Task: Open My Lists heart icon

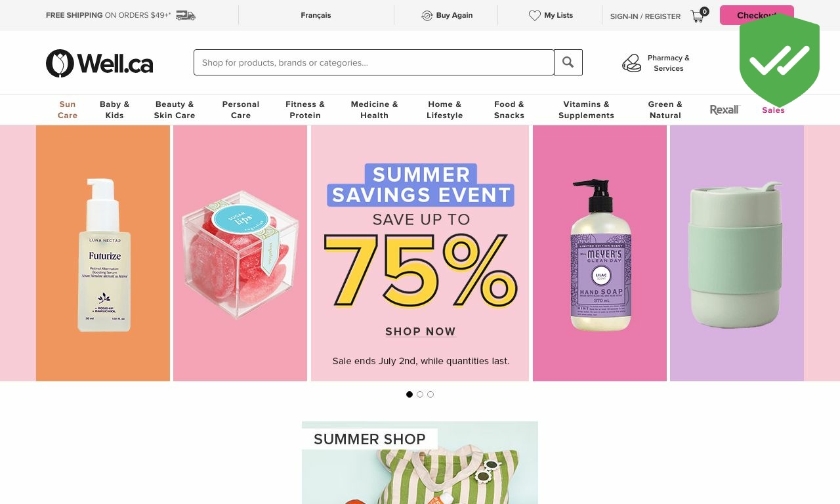Action: point(535,16)
